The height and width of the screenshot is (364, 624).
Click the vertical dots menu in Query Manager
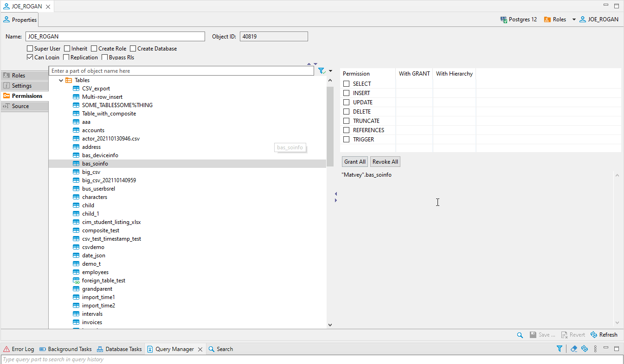pyautogui.click(x=595, y=348)
